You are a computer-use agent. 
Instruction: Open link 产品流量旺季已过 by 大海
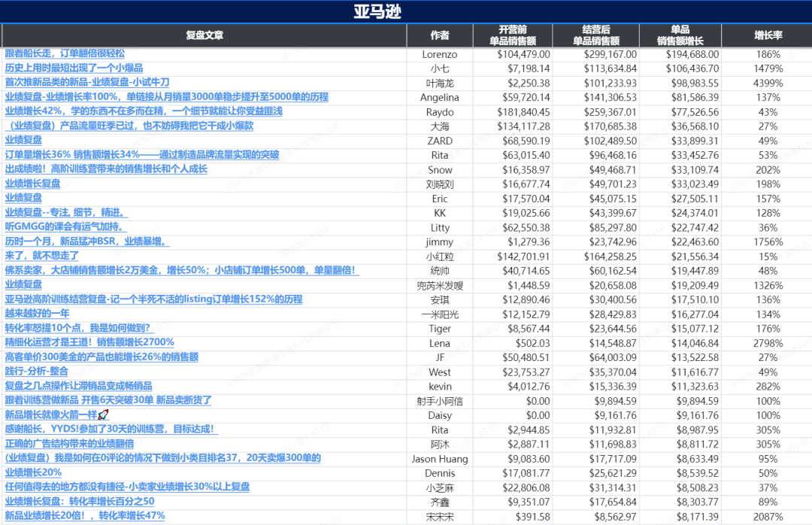[129, 126]
